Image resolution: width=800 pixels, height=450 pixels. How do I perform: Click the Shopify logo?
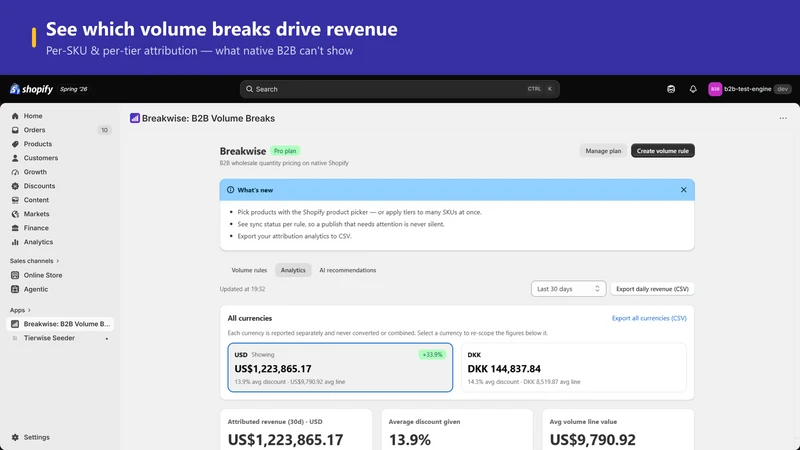[32, 89]
